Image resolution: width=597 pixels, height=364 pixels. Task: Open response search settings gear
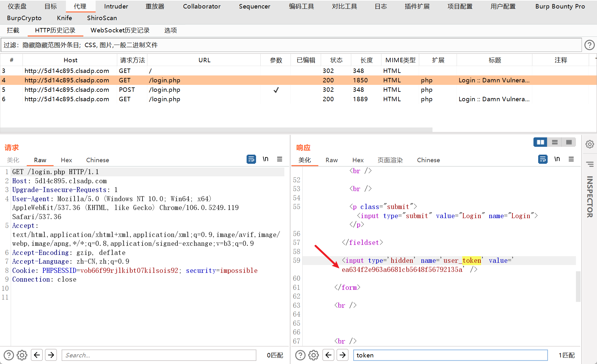tap(314, 355)
